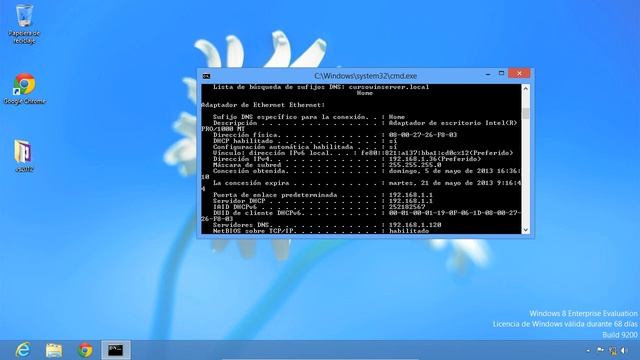Click the 'NetBIOS sobre TCP/IP' line
Viewport: 640px width, 360px height.
click(321, 231)
